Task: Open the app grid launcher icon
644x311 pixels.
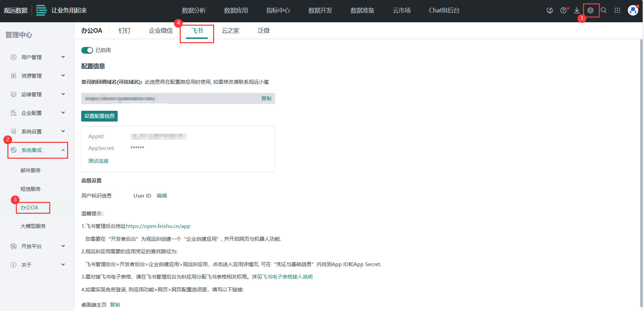Action: (617, 10)
